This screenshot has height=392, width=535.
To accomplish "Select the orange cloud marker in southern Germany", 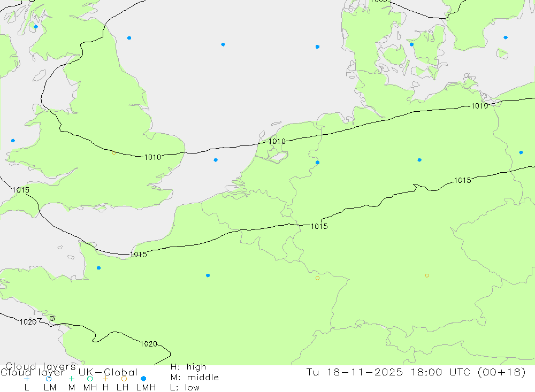I will click(x=427, y=275).
